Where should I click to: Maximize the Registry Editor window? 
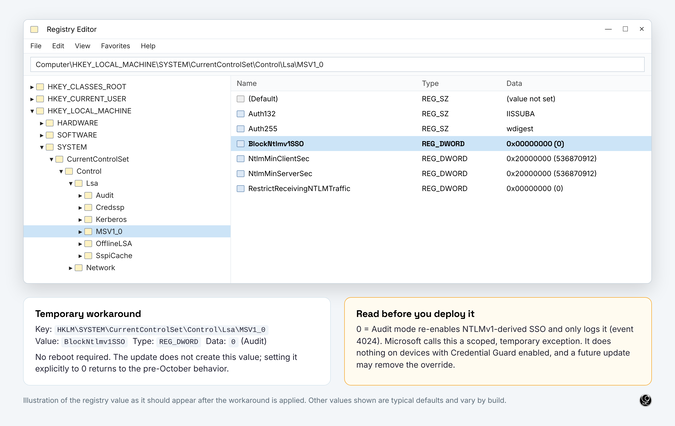tap(625, 29)
